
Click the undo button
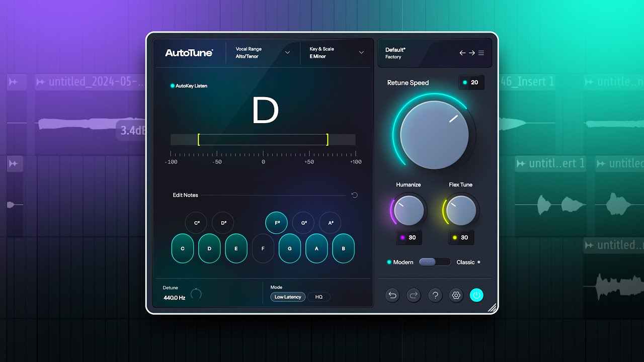392,296
